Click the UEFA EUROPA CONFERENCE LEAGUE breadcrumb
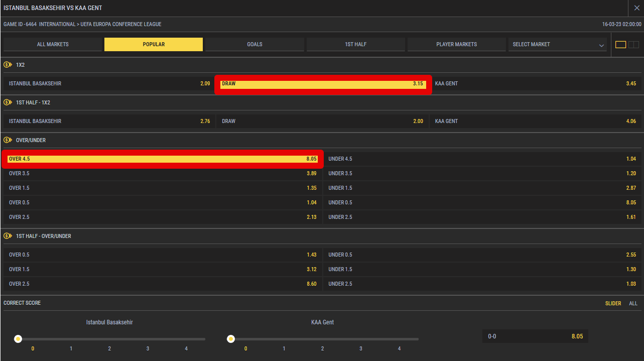 [121, 24]
